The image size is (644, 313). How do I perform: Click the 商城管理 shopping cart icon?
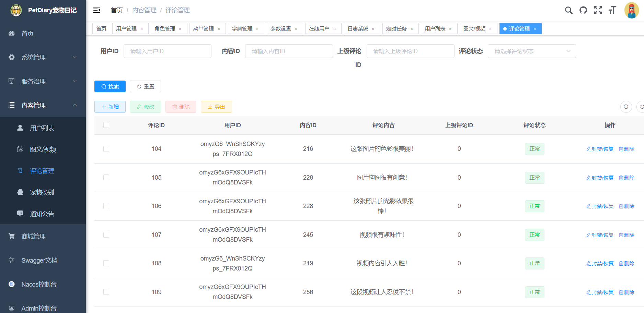click(12, 236)
